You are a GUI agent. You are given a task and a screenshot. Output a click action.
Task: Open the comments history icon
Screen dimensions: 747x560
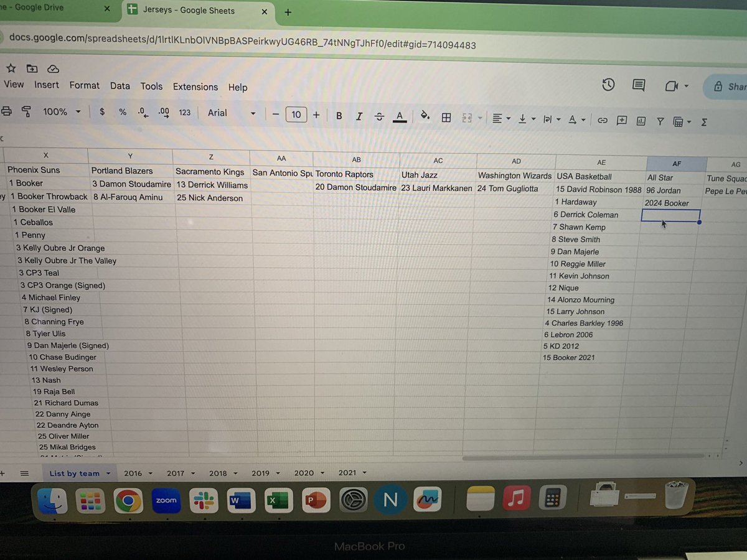[x=639, y=85]
